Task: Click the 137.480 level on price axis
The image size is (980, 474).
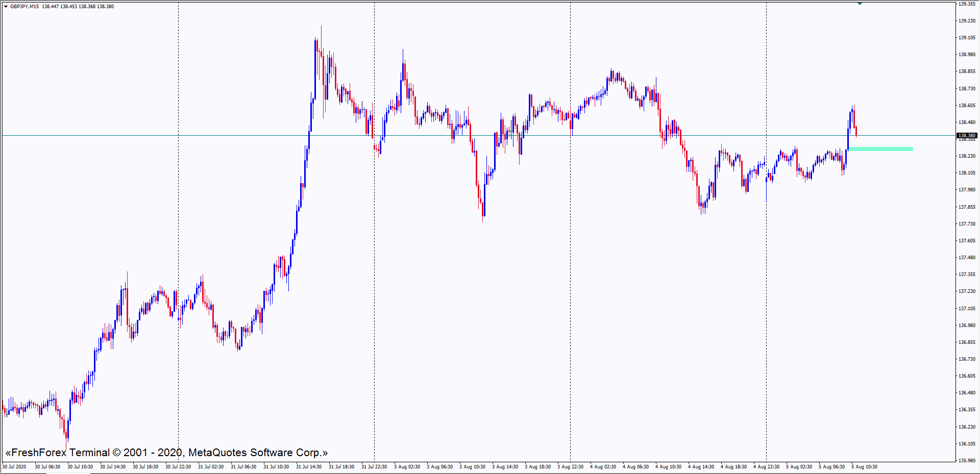Action: coord(966,258)
